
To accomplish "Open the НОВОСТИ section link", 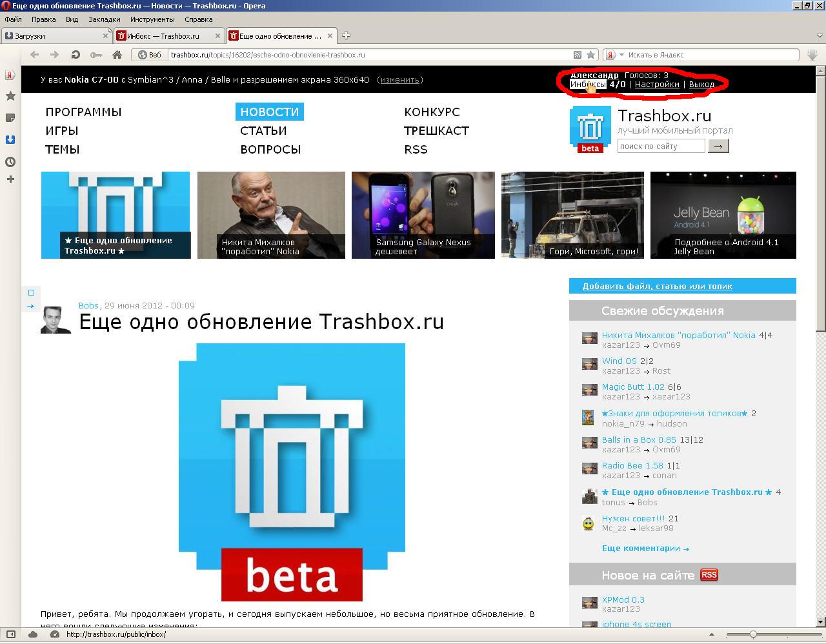I will tap(270, 112).
